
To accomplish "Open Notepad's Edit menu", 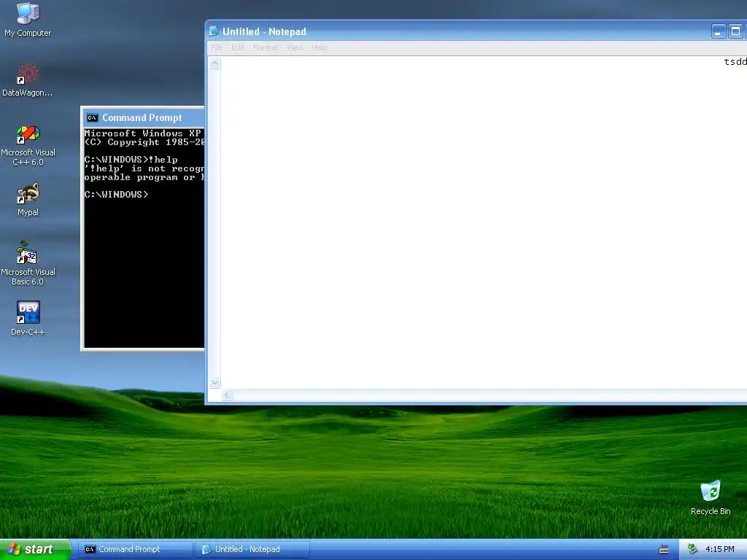I will click(237, 47).
